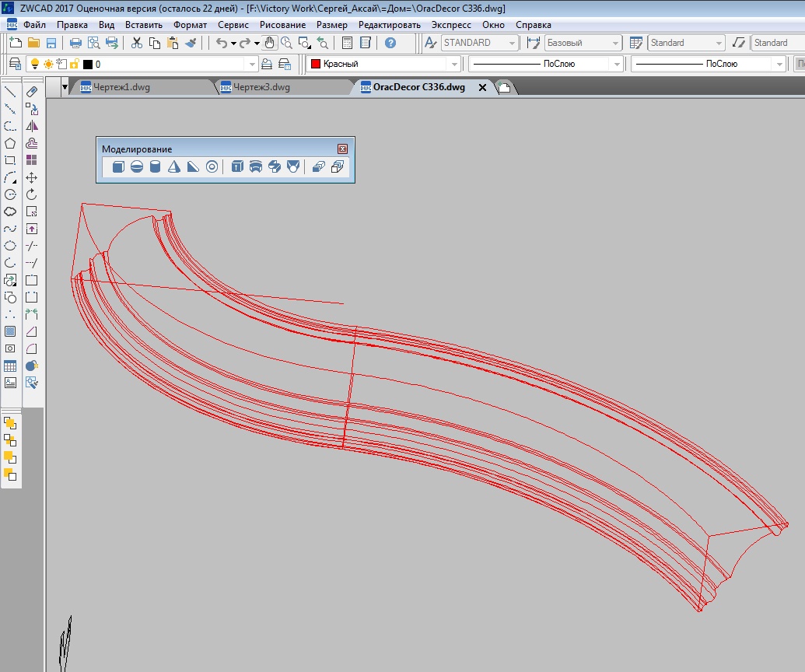Open a new drawing tab

[504, 87]
